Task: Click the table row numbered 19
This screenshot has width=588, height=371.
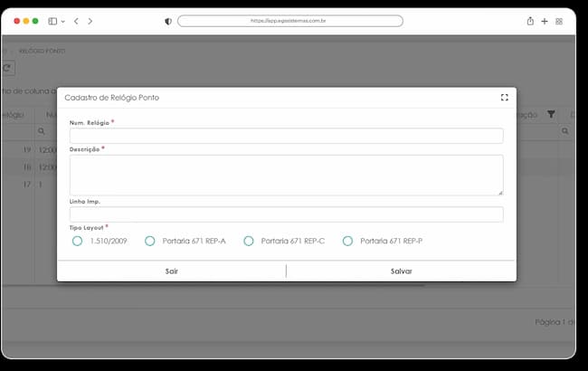Action: point(29,149)
